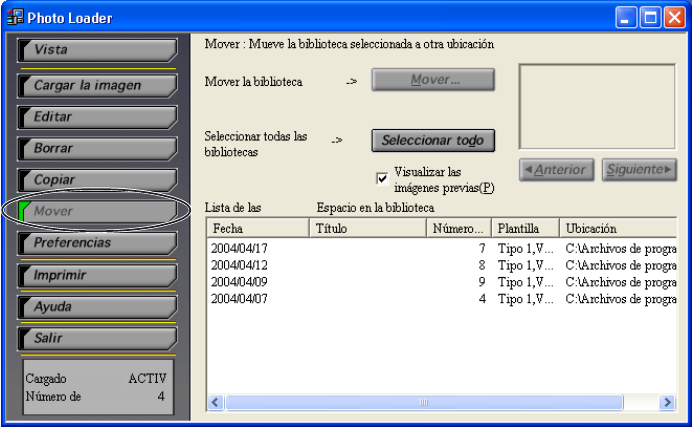This screenshot has height=427, width=692.
Task: Select the library dated 2004/04/17
Action: [x=240, y=247]
